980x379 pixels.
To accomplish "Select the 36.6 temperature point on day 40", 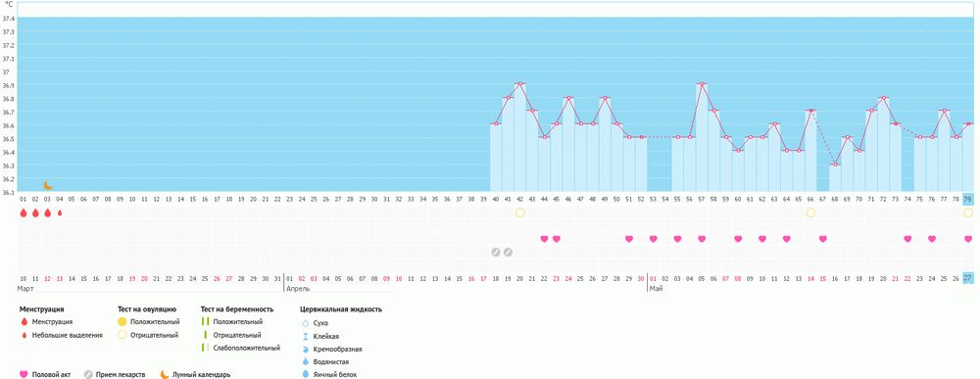I will [x=496, y=123].
